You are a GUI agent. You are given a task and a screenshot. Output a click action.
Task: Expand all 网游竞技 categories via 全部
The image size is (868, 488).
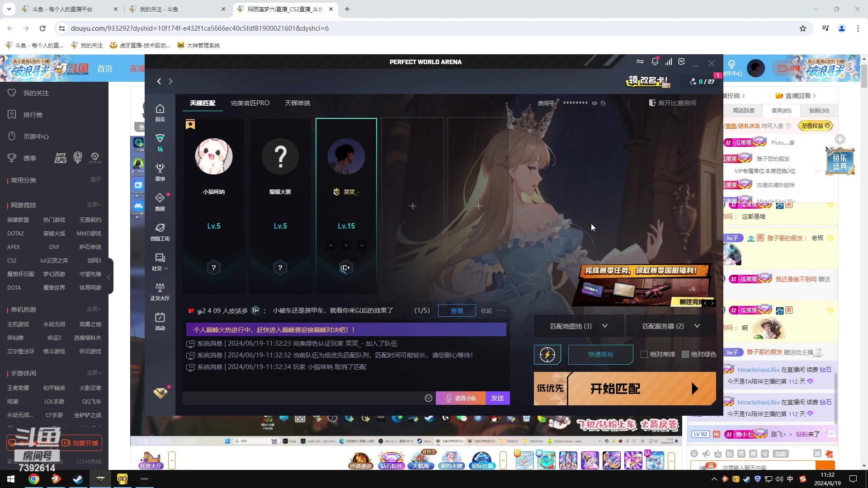tap(94, 205)
